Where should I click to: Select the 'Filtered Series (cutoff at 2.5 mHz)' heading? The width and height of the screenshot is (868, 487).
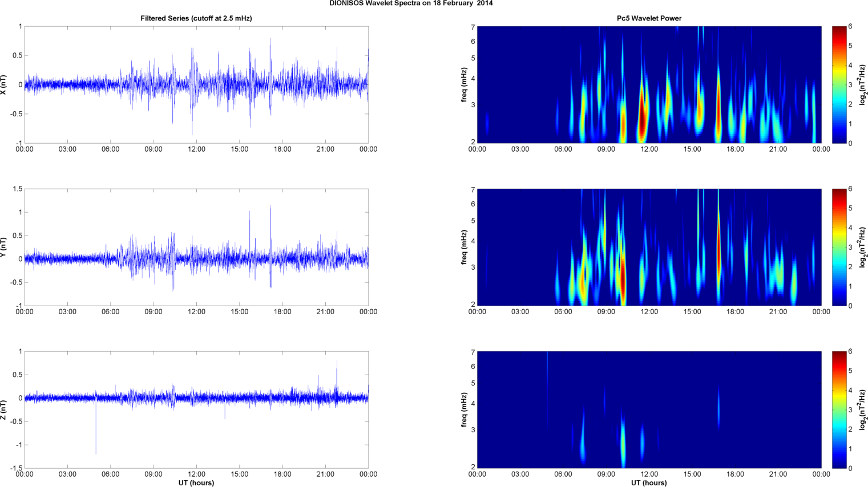coord(196,18)
